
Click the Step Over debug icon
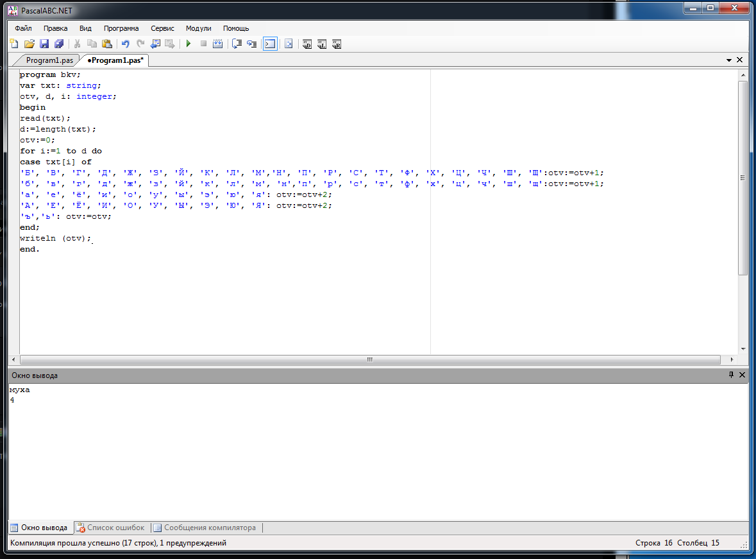(251, 44)
